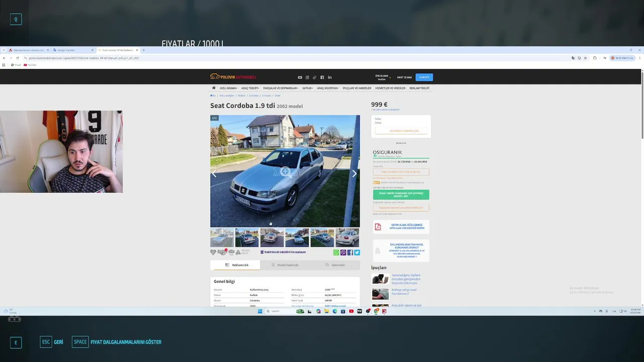Switch to the Google Translate browser tab

[x=73, y=50]
